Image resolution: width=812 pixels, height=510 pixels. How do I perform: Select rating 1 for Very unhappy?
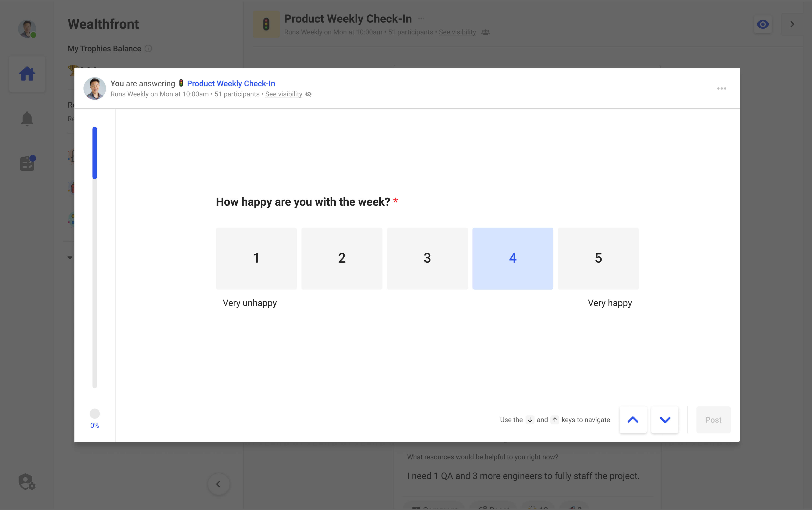tap(256, 258)
